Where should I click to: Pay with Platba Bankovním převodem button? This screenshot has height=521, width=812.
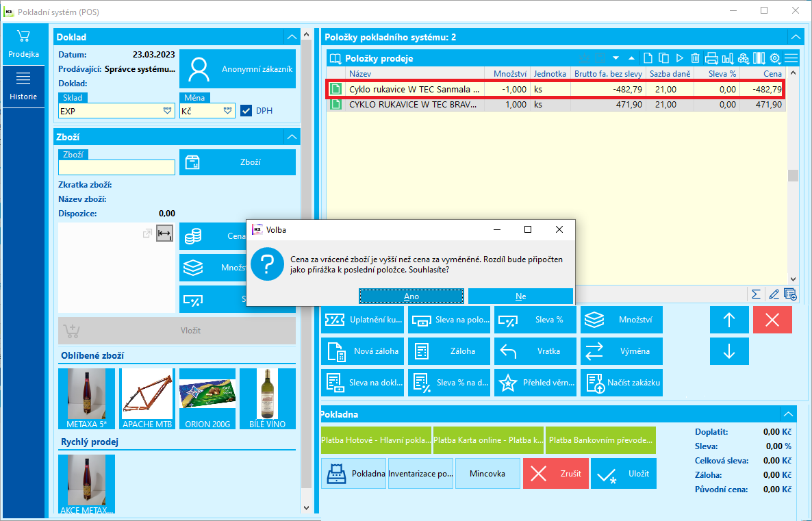pos(600,440)
